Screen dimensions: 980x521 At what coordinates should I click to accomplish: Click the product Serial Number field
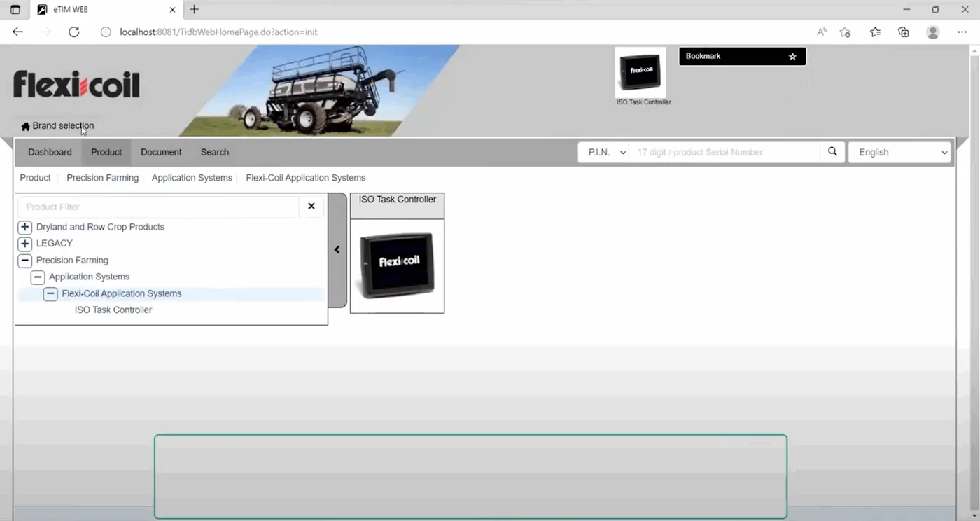pyautogui.click(x=724, y=152)
